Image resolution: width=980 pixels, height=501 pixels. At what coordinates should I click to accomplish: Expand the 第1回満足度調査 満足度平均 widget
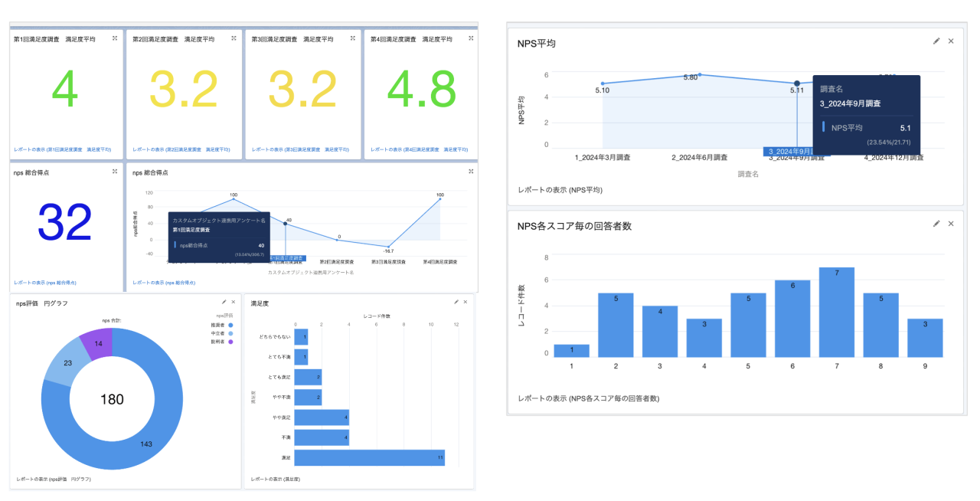[114, 38]
